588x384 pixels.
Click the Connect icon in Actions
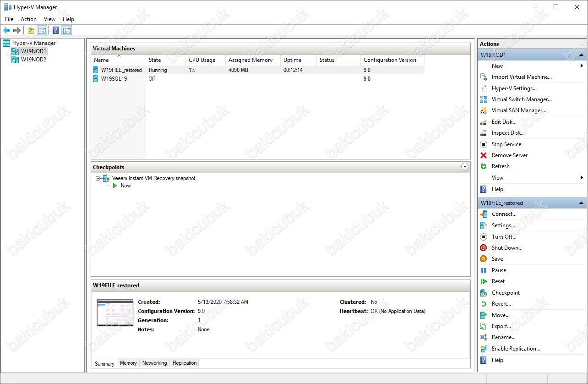coord(483,214)
